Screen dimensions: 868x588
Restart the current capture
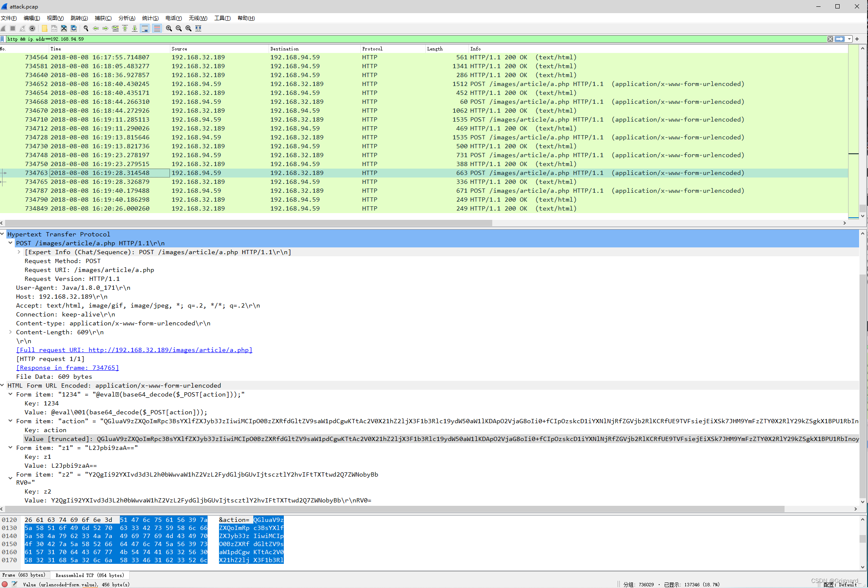tap(22, 28)
